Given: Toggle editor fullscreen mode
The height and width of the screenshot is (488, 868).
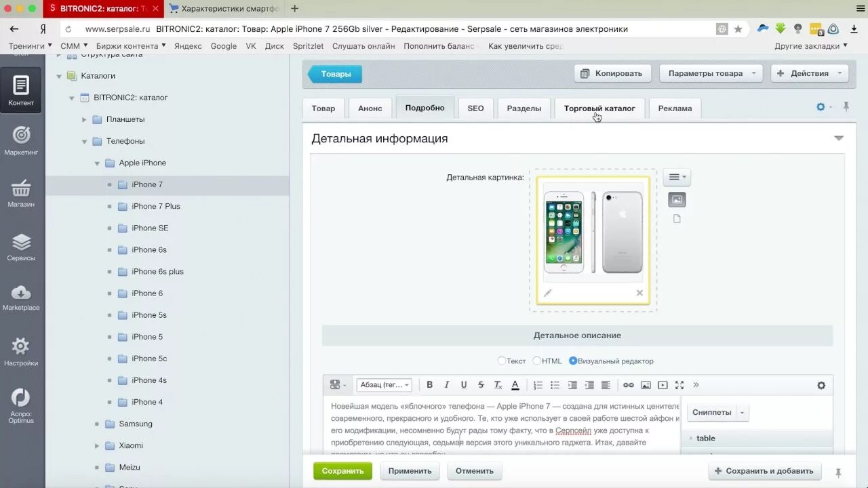Looking at the screenshot, I should 679,385.
